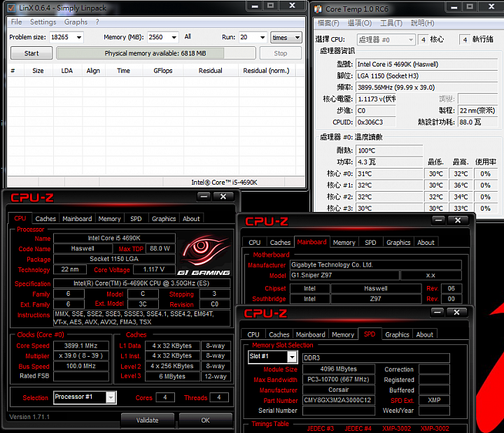Open the Processor #1 selection dropdown
The height and width of the screenshot is (433, 504).
[111, 397]
